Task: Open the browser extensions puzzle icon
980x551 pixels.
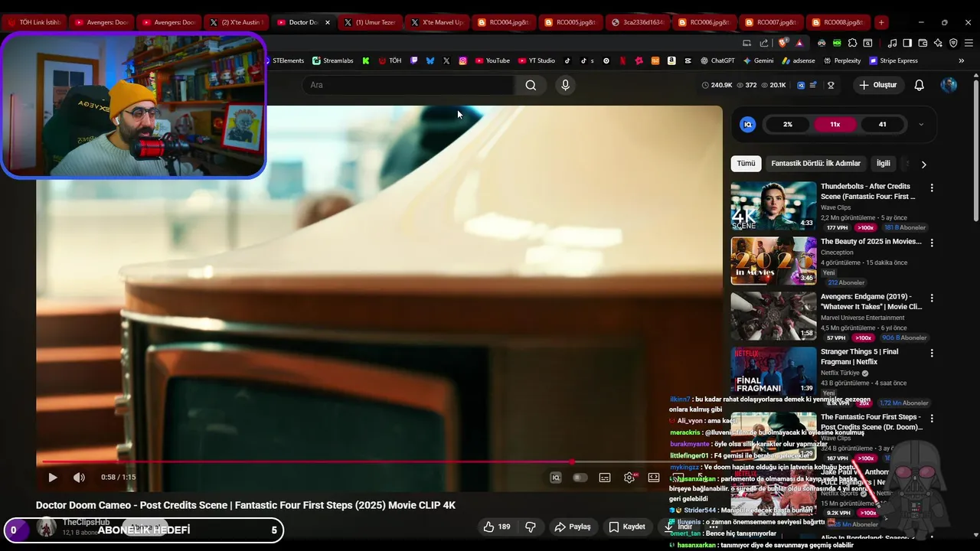Action: [x=853, y=43]
